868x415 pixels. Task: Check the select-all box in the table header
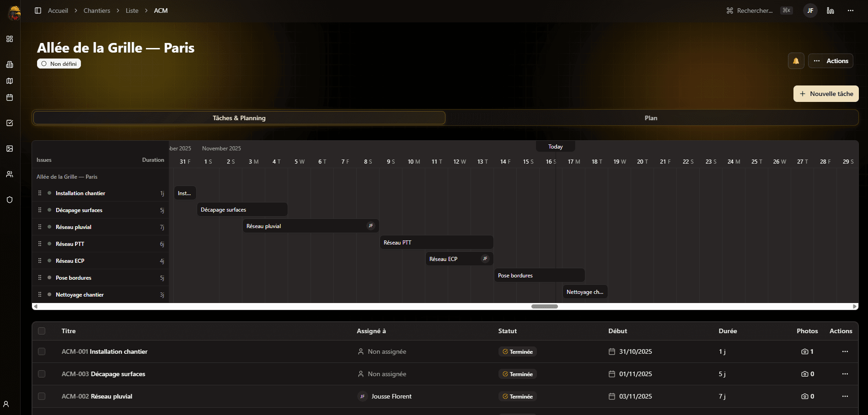(x=42, y=331)
